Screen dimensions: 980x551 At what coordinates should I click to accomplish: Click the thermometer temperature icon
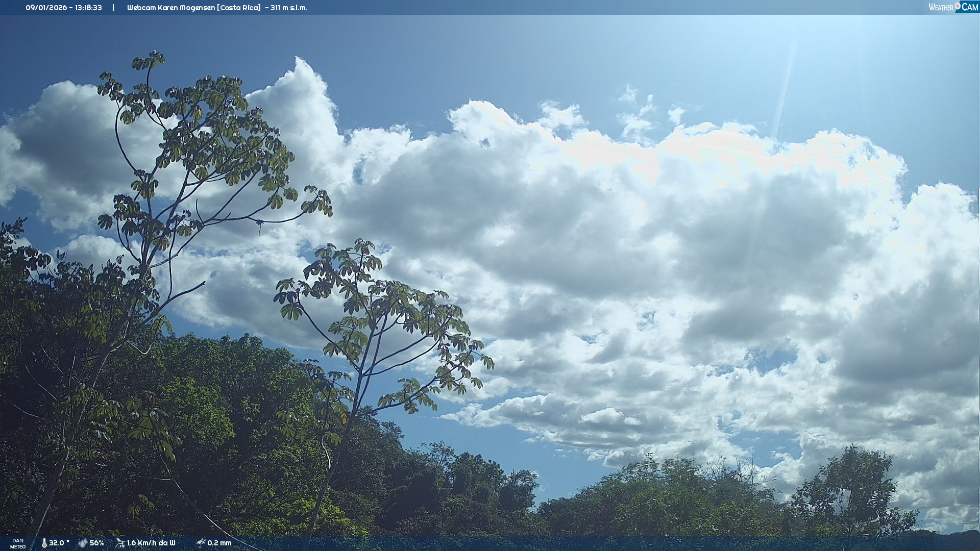pos(44,543)
